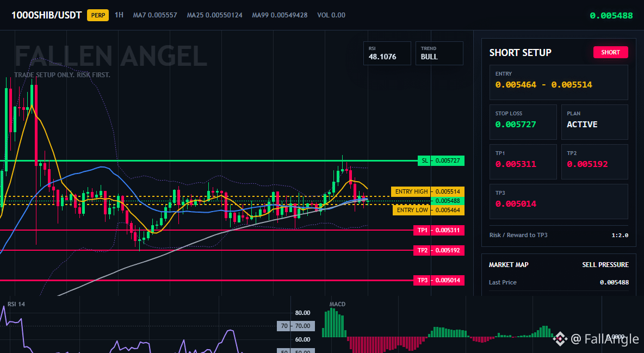This screenshot has width=644, height=353.
Task: Click the green 0.005488 current price tag
Action: coord(447,201)
